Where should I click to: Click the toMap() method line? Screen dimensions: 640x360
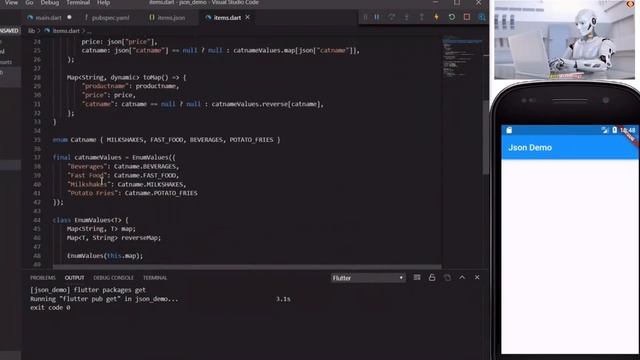pos(126,77)
